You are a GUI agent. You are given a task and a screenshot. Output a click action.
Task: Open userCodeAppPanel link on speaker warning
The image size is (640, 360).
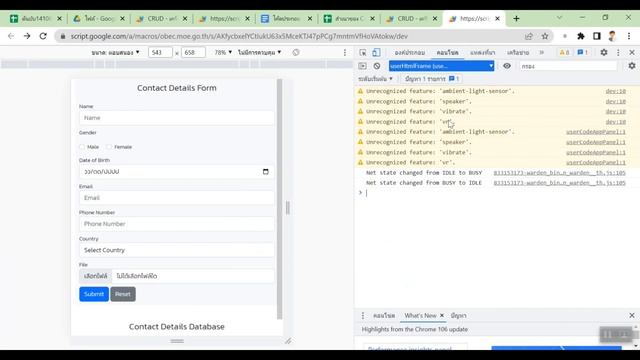(596, 142)
